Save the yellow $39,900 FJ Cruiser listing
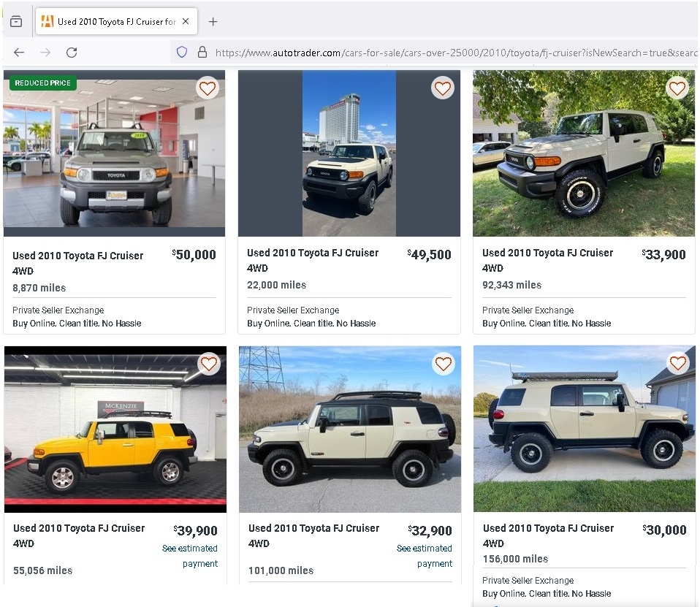Image resolution: width=700 pixels, height=607 pixels. tap(208, 364)
